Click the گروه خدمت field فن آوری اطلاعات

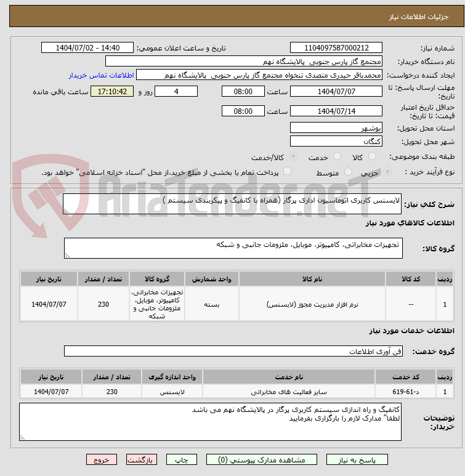[233, 351]
